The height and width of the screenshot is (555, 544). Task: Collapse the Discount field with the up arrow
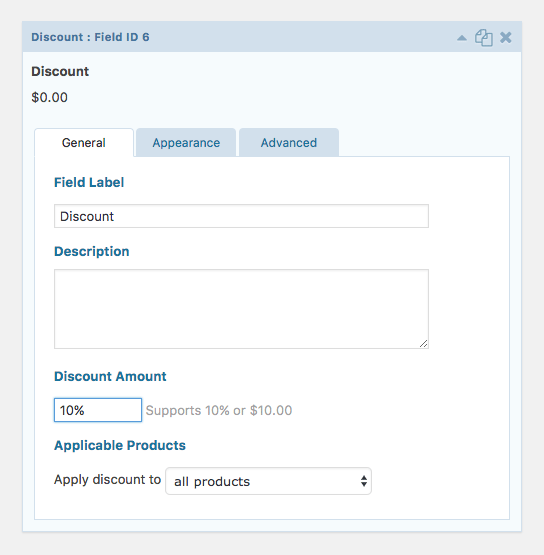pos(462,38)
